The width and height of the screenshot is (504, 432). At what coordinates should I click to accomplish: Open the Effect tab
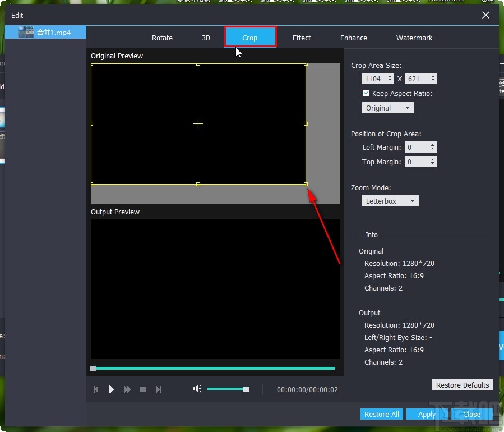click(302, 38)
